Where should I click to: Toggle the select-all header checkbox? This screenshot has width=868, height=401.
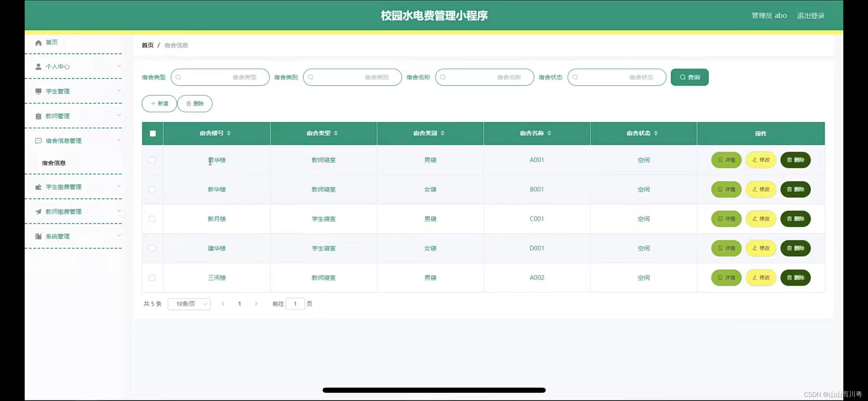coord(152,133)
